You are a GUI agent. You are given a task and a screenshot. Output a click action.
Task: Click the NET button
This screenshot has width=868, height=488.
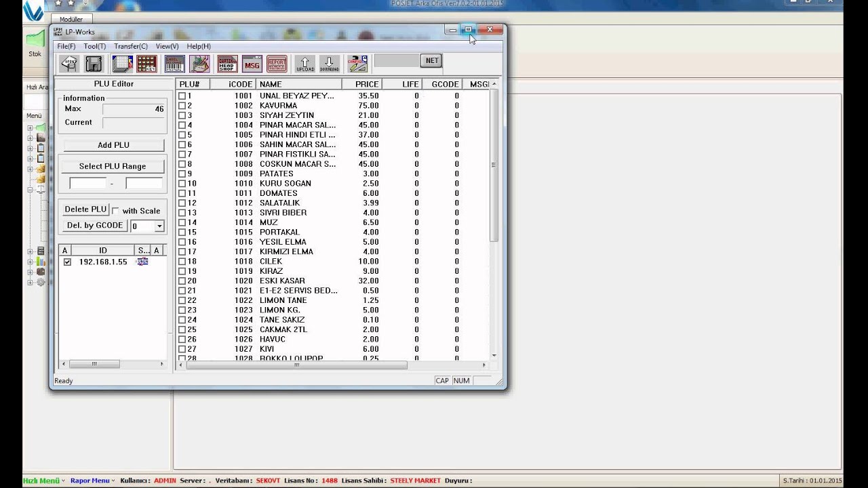(432, 60)
